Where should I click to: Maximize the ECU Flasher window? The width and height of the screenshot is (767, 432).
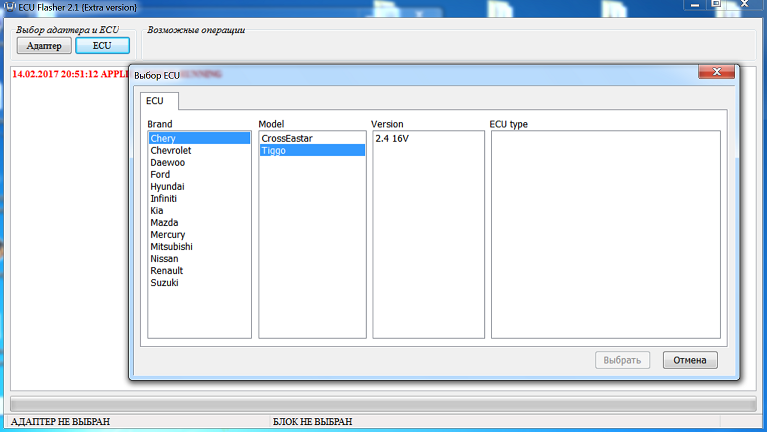click(717, 4)
